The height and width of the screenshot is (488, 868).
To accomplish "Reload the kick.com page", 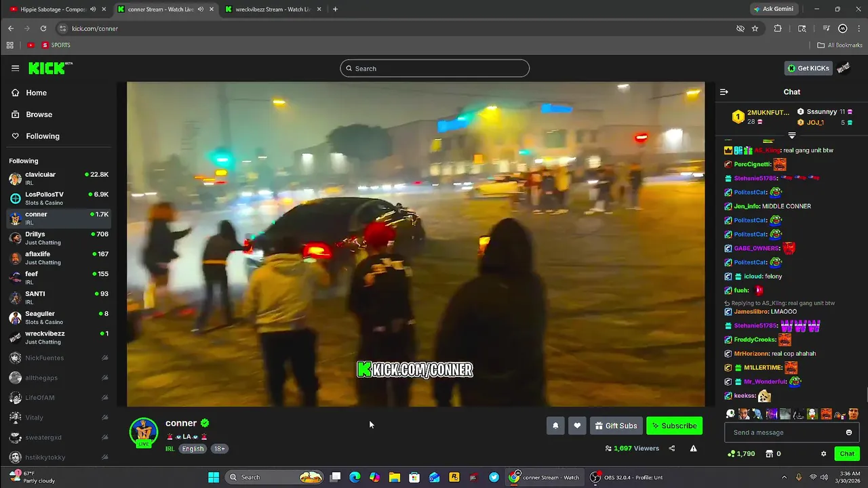I will [x=43, y=28].
